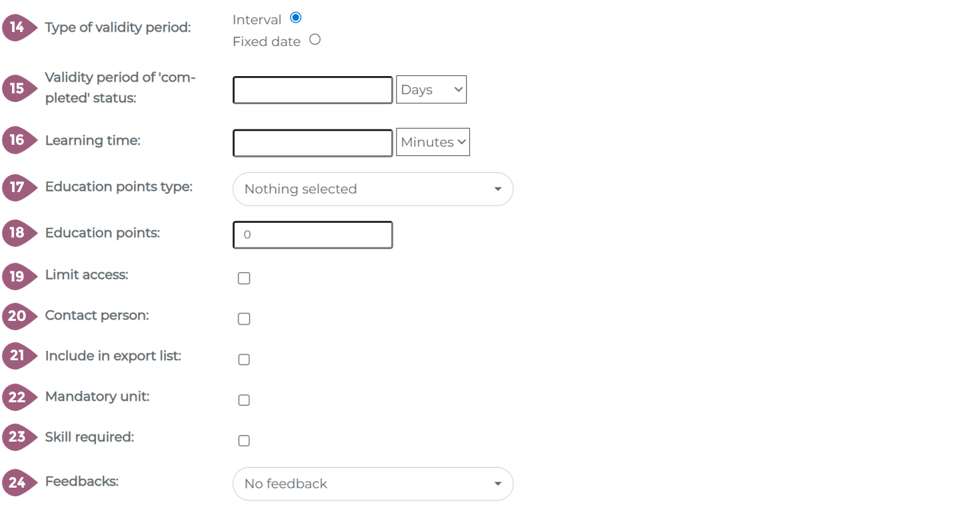
Task: Enable the Mandatory unit checkbox
Action: coord(244,400)
